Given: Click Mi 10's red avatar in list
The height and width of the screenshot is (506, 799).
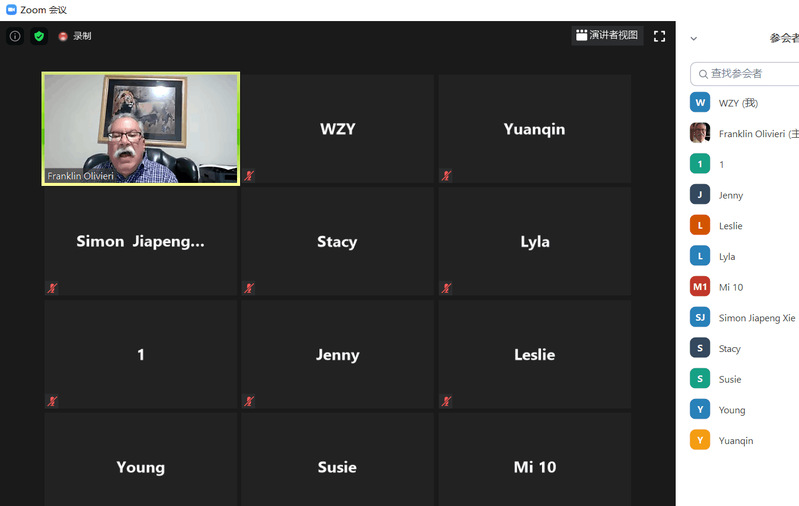Looking at the screenshot, I should (x=700, y=287).
